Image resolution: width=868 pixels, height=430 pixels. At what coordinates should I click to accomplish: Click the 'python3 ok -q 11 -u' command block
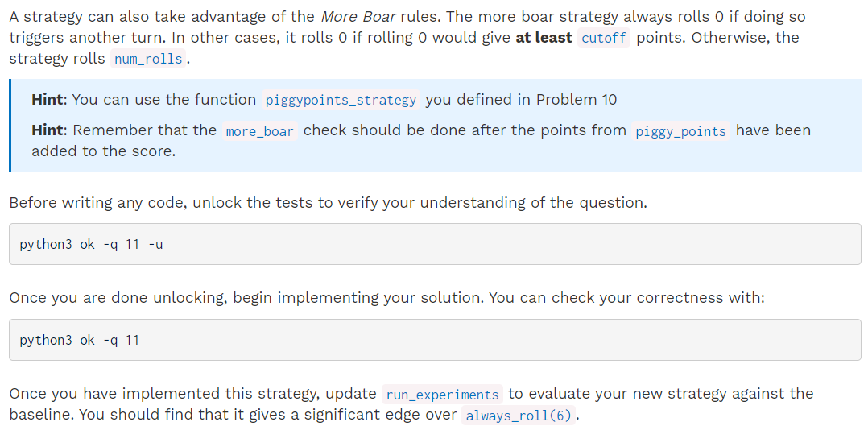pyautogui.click(x=435, y=244)
